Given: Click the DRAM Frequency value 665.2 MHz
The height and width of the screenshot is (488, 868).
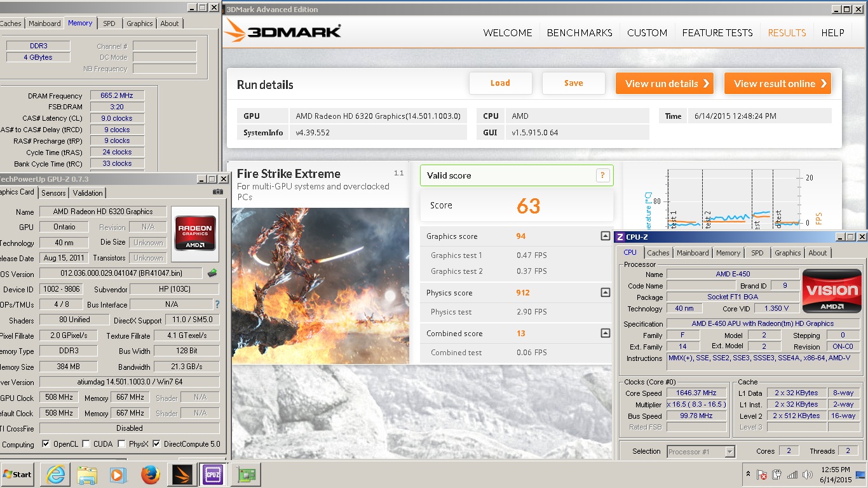Looking at the screenshot, I should pos(116,95).
